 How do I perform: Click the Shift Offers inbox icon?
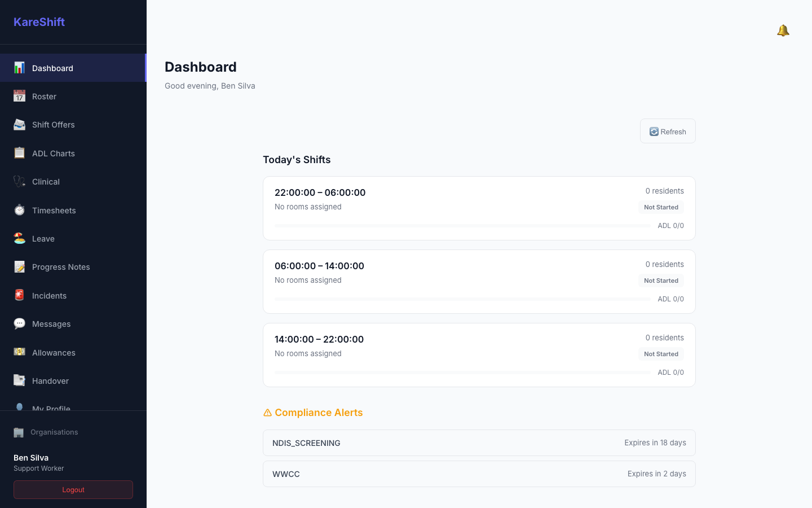[x=19, y=125]
